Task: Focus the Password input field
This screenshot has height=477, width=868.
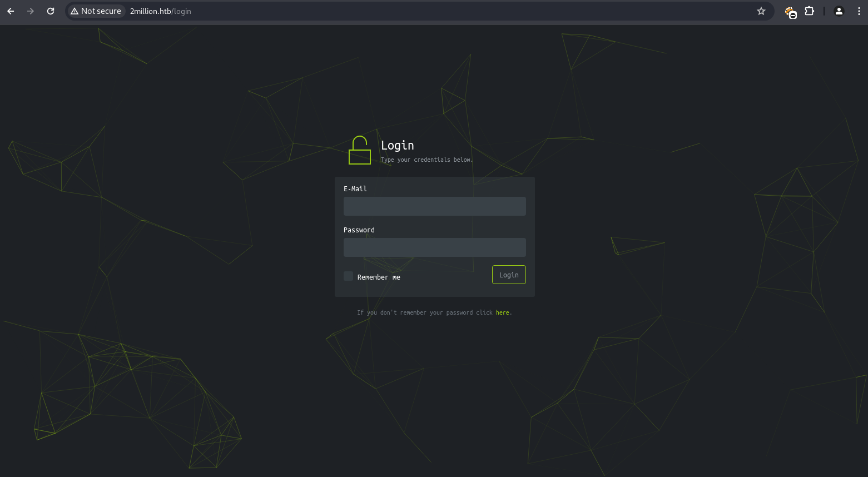Action: (x=434, y=247)
